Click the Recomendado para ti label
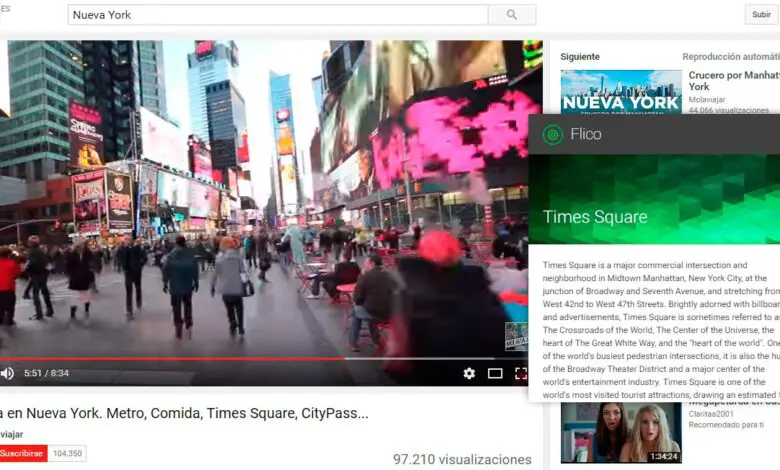The height and width of the screenshot is (470, 780). 726,425
